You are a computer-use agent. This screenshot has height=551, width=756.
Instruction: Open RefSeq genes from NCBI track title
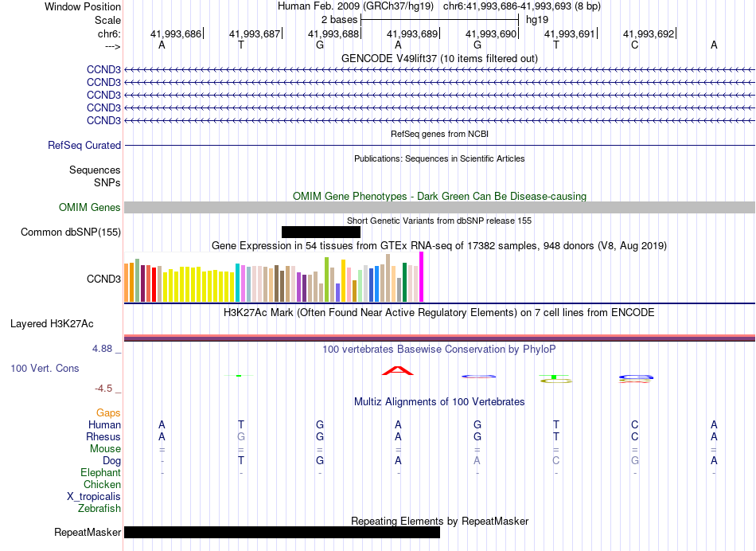439,134
